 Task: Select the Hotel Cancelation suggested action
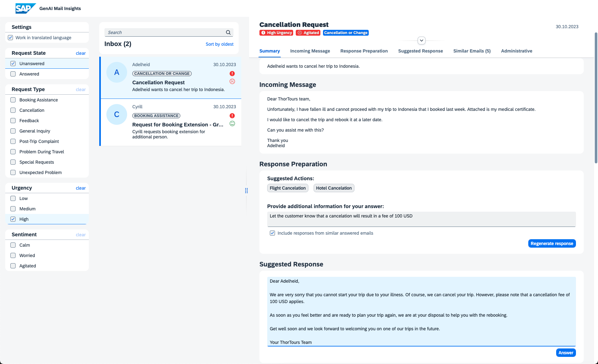coord(334,188)
